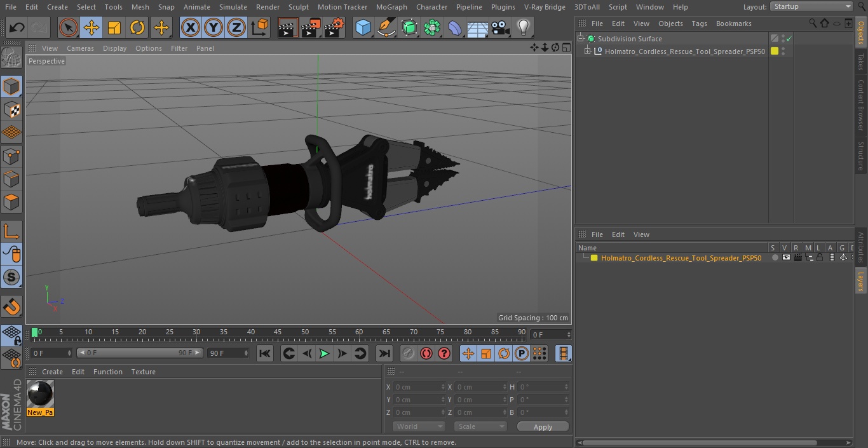The height and width of the screenshot is (448, 868).
Task: Add a Subdivision Surface generator icon
Action: click(409, 27)
